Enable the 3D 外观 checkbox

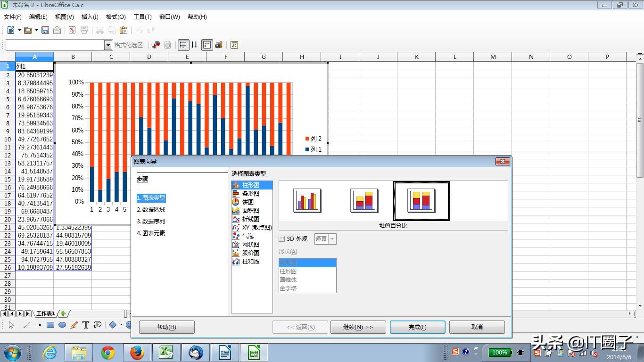(281, 239)
